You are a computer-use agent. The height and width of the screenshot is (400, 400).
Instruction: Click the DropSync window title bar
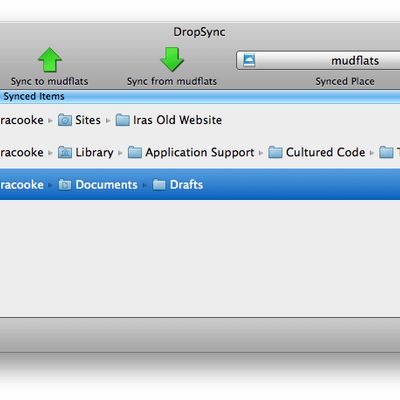coord(200,32)
